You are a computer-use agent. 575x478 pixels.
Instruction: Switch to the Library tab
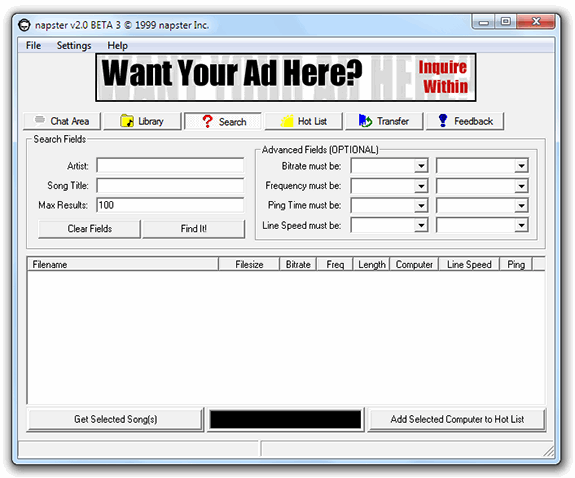click(x=142, y=121)
